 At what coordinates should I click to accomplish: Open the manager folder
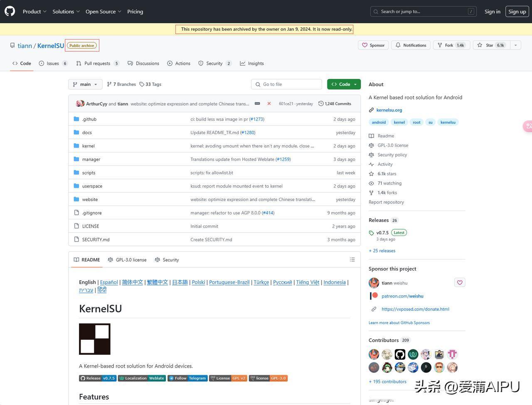91,159
